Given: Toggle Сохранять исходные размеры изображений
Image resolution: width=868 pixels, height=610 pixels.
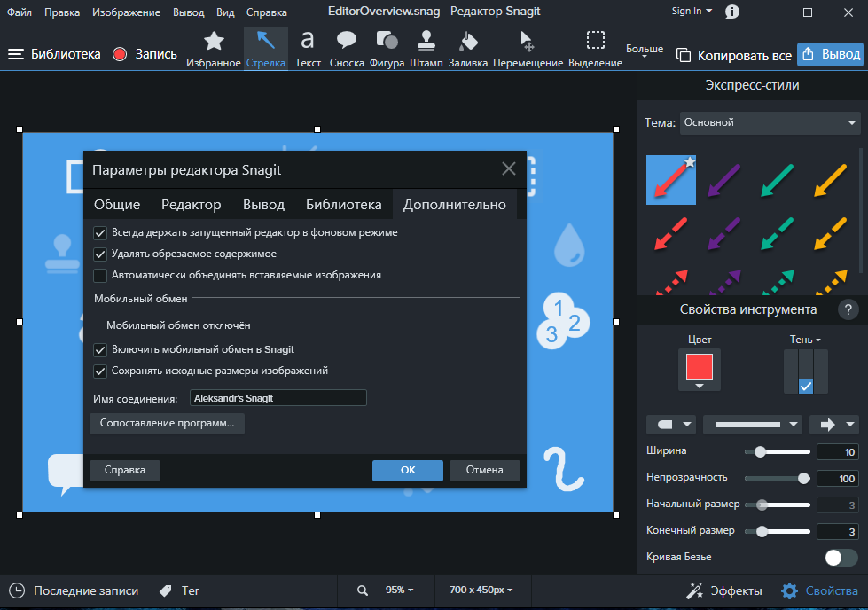Looking at the screenshot, I should (100, 371).
